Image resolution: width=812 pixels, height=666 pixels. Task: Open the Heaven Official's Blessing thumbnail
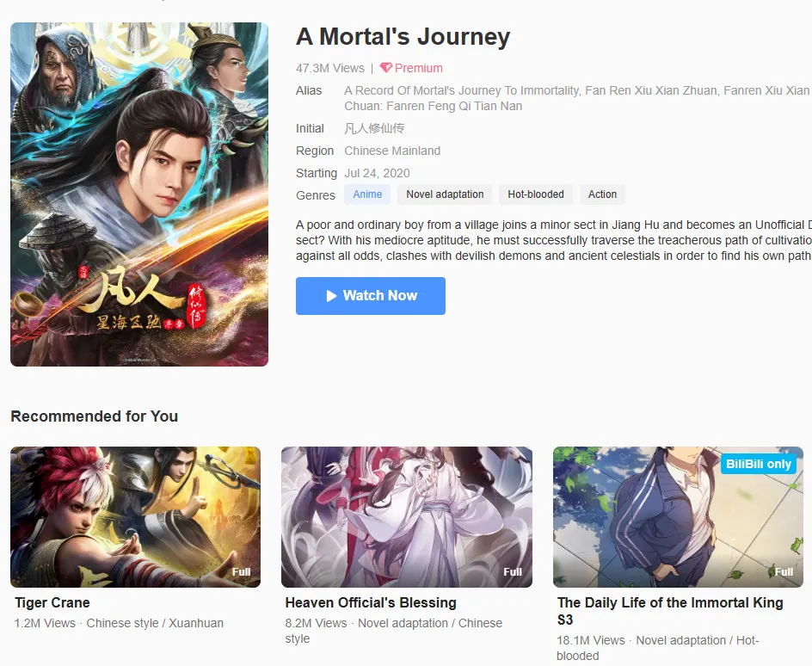click(407, 517)
